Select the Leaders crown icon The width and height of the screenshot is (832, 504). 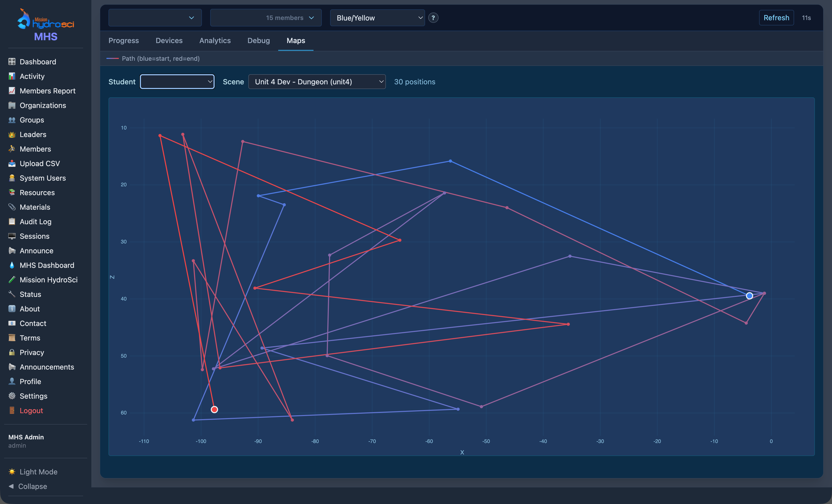12,134
